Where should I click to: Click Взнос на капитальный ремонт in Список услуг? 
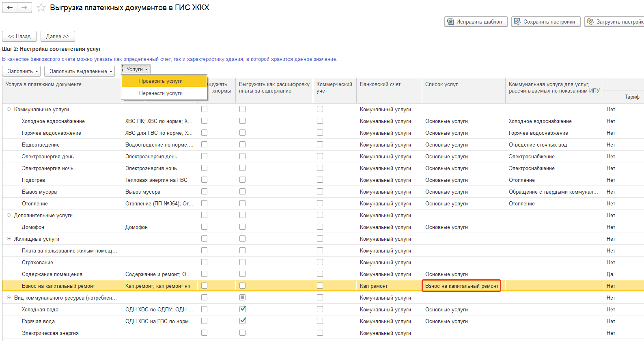[x=462, y=286]
